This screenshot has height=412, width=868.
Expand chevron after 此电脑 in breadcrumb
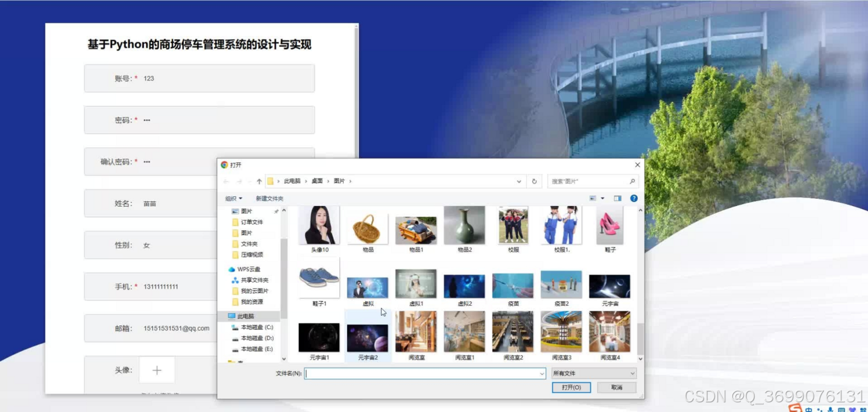coord(306,181)
